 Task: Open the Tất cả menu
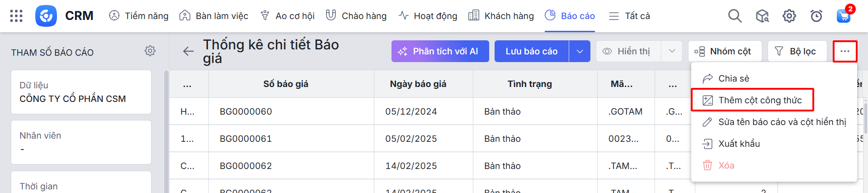coord(629,16)
